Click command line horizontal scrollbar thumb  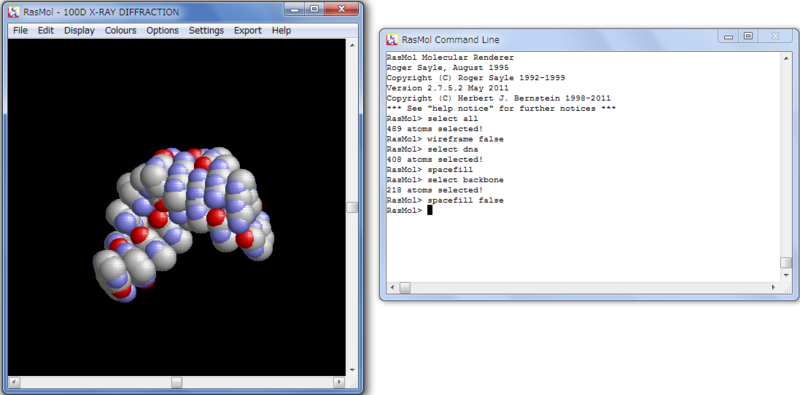pos(405,288)
